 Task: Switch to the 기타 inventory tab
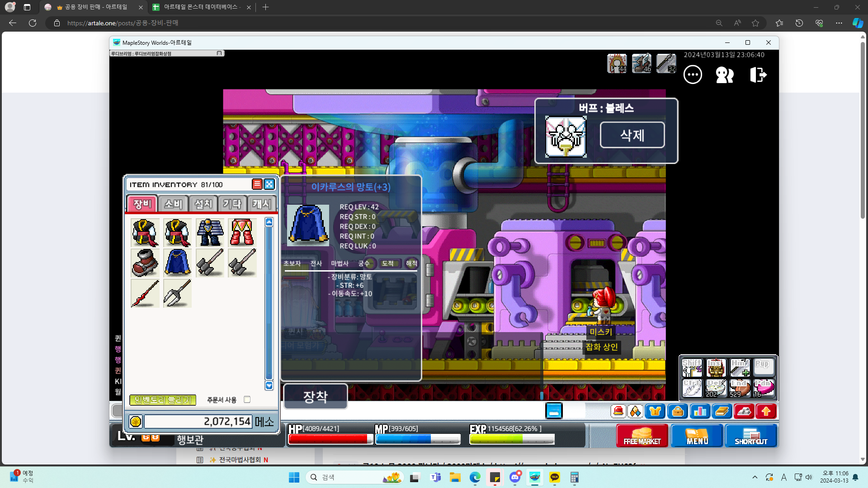point(232,204)
